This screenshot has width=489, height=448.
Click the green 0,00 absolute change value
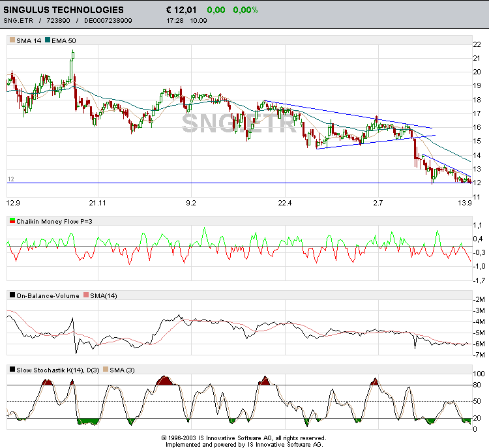click(x=216, y=10)
